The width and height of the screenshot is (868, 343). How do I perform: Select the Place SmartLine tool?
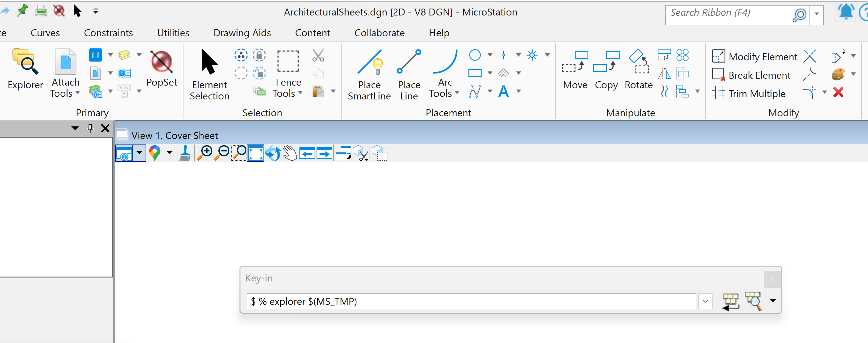(x=369, y=74)
